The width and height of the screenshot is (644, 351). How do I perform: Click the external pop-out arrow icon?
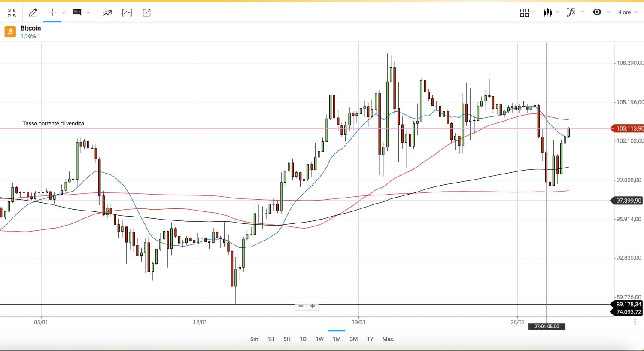[x=146, y=13]
